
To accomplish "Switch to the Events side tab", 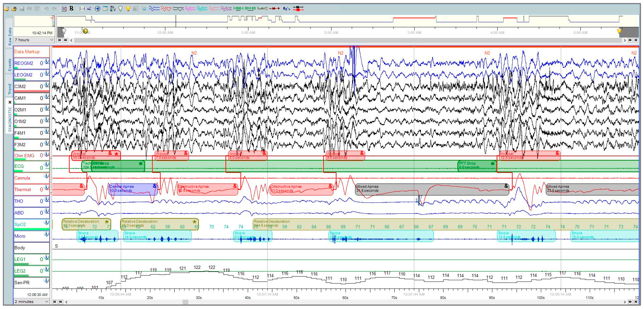I will 10,65.
